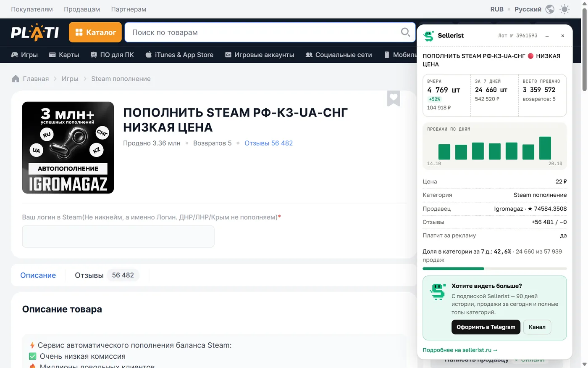Click the Plati logo
Image resolution: width=588 pixels, height=368 pixels.
click(35, 32)
